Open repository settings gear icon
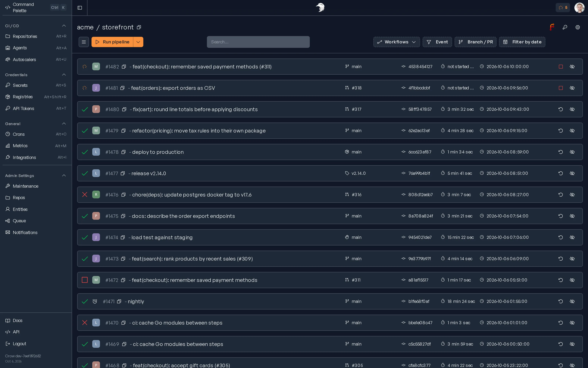 [x=578, y=27]
